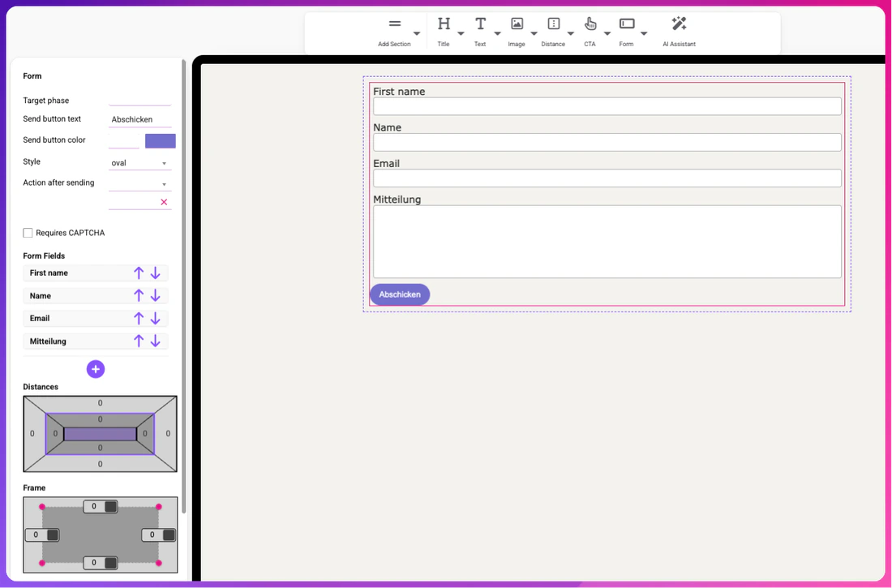This screenshot has height=588, width=892.
Task: Move Email field up
Action: tap(139, 318)
